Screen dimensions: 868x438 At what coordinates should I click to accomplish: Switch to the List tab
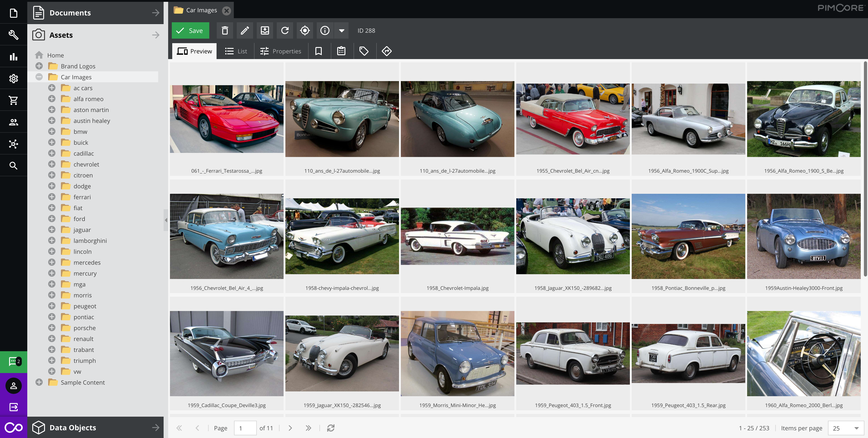[x=236, y=51]
